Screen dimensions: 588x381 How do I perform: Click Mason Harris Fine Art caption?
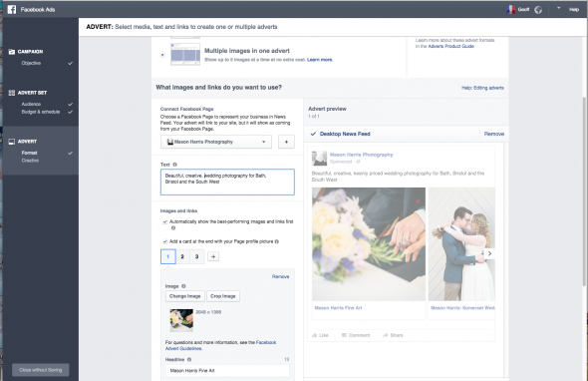pos(338,308)
